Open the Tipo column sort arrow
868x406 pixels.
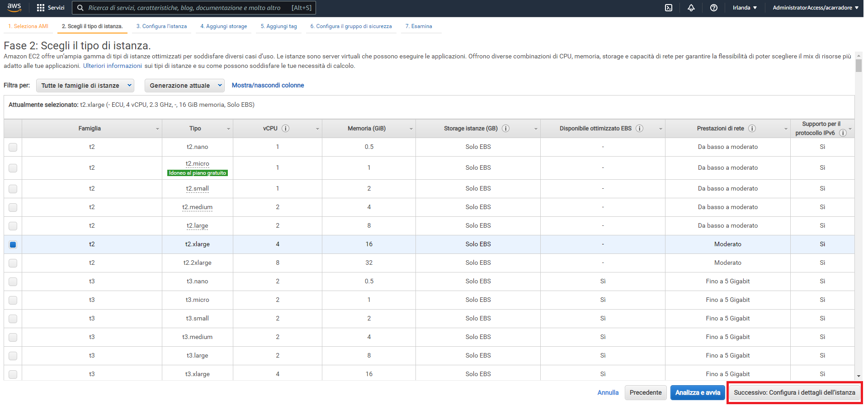[x=228, y=129]
